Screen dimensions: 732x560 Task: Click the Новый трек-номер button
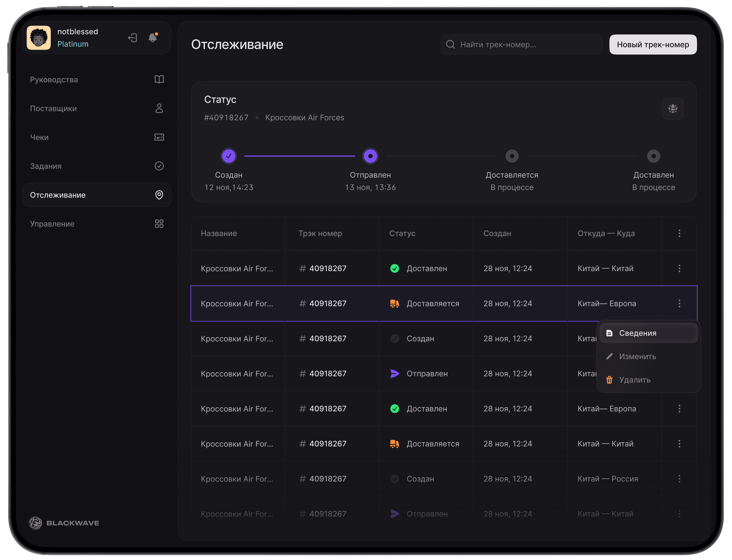(x=653, y=44)
